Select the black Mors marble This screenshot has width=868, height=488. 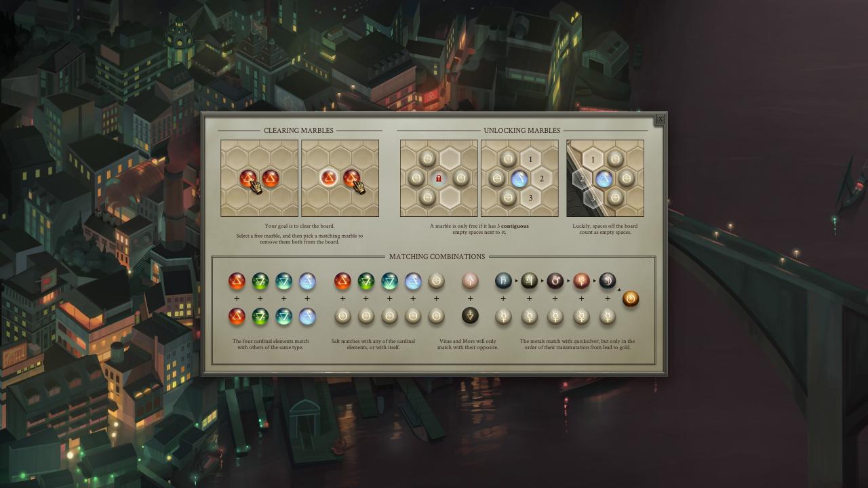coord(470,315)
